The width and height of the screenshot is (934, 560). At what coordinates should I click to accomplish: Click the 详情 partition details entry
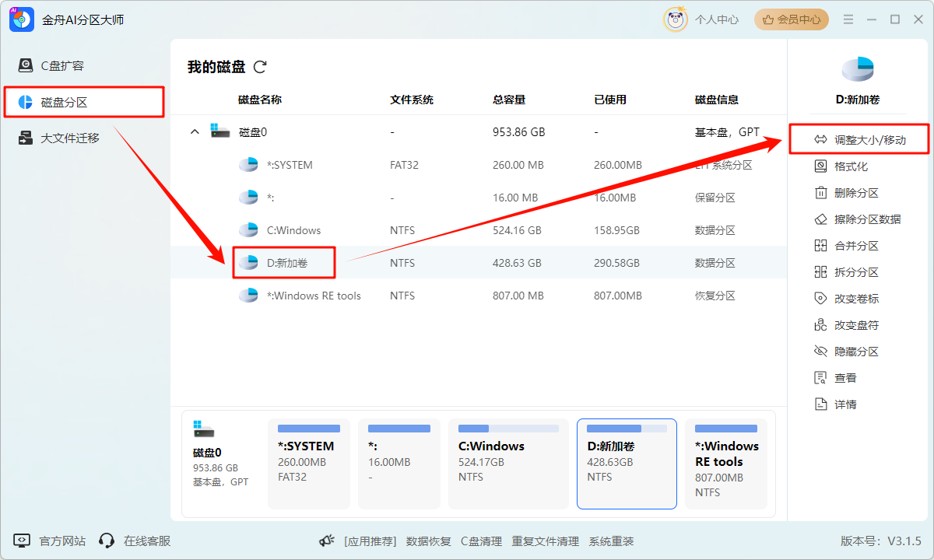843,404
